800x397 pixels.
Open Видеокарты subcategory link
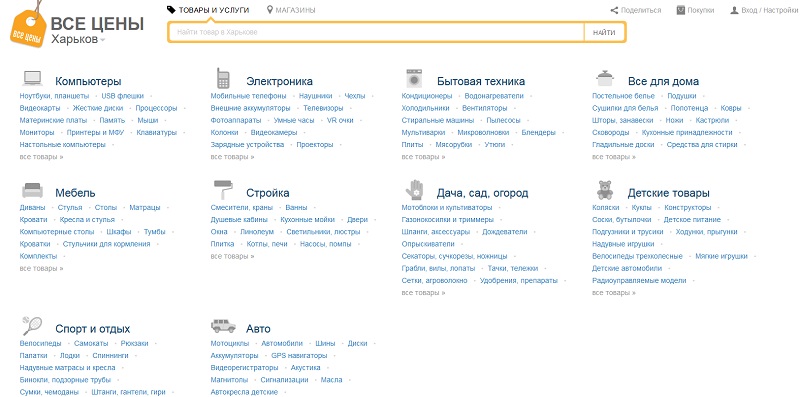click(x=40, y=108)
